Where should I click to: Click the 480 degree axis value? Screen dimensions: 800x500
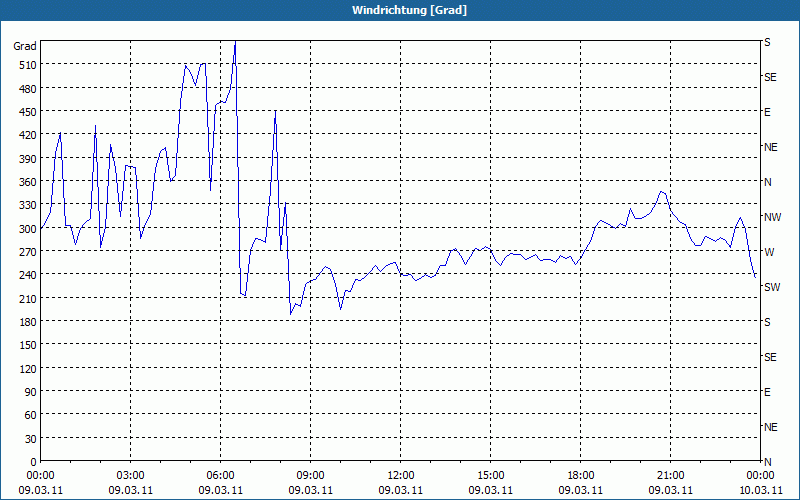28,88
